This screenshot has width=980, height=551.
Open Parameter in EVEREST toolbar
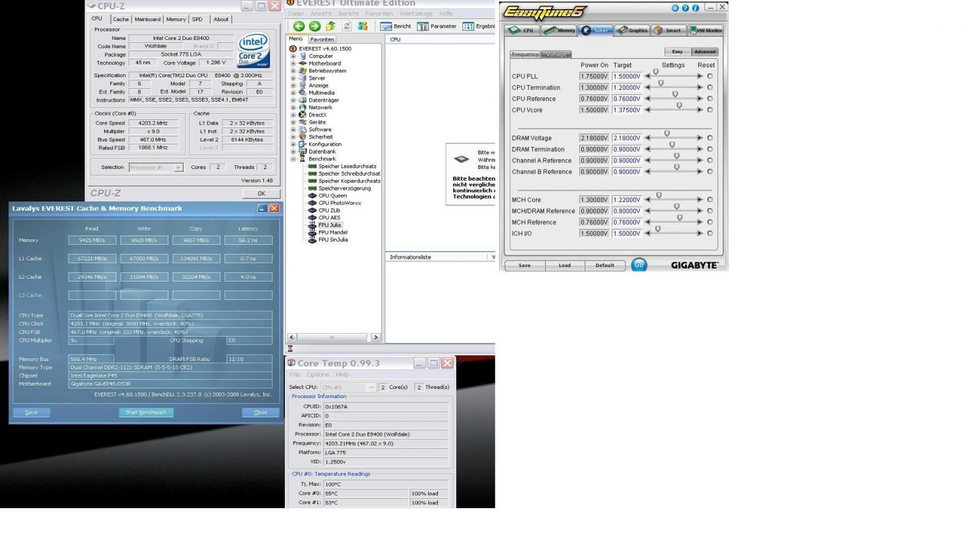tap(437, 26)
